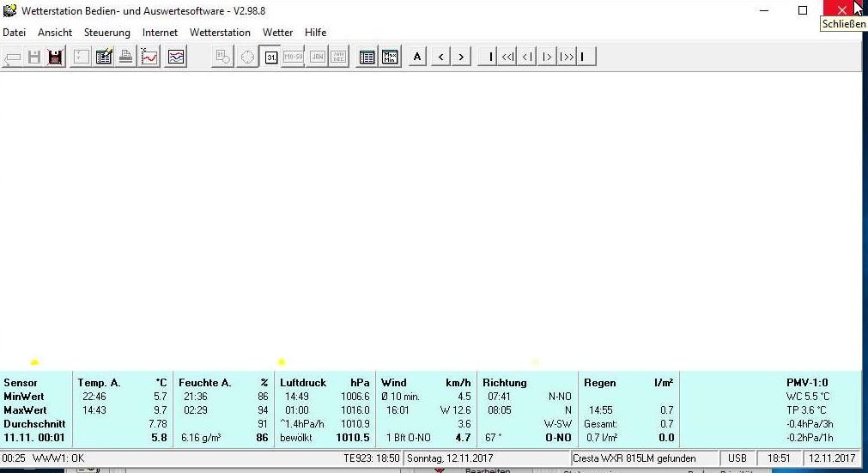Click the fast backward '<<|' button
This screenshot has height=473, width=868.
[507, 58]
